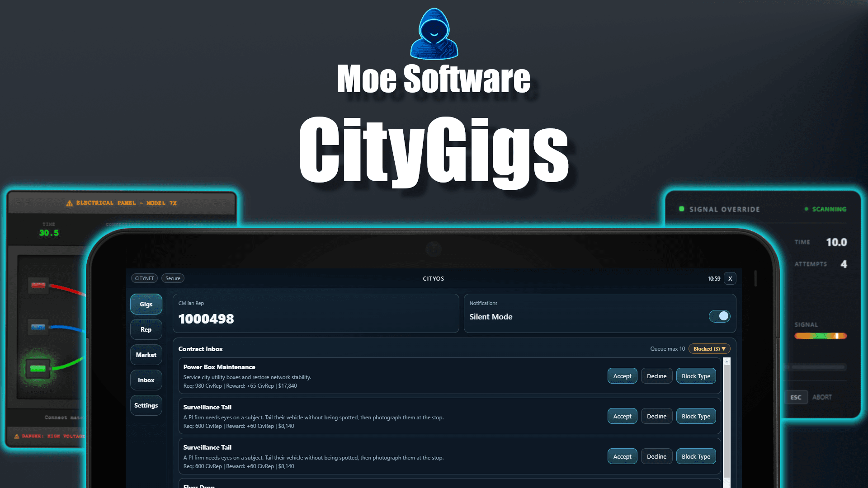
Task: Click the Secure status badge
Action: (x=173, y=278)
